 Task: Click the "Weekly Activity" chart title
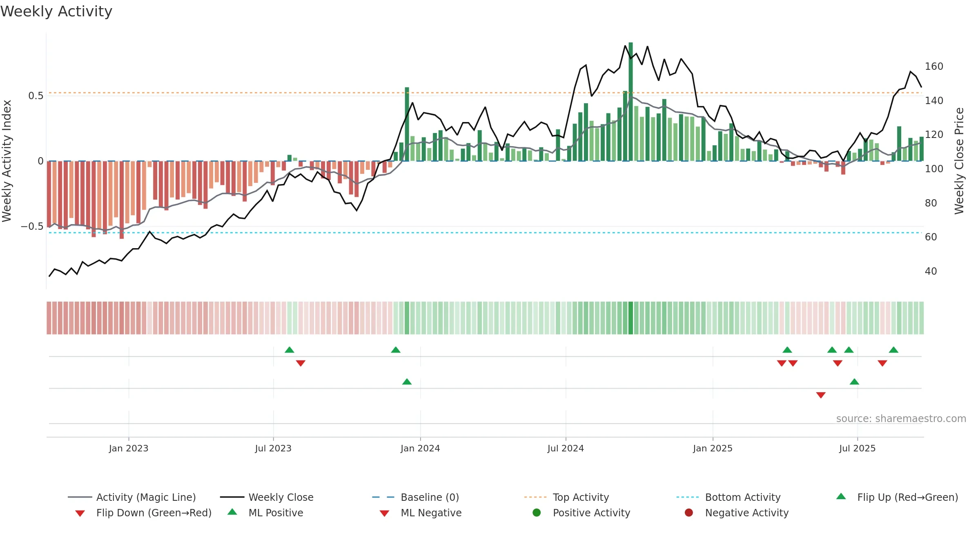click(56, 11)
